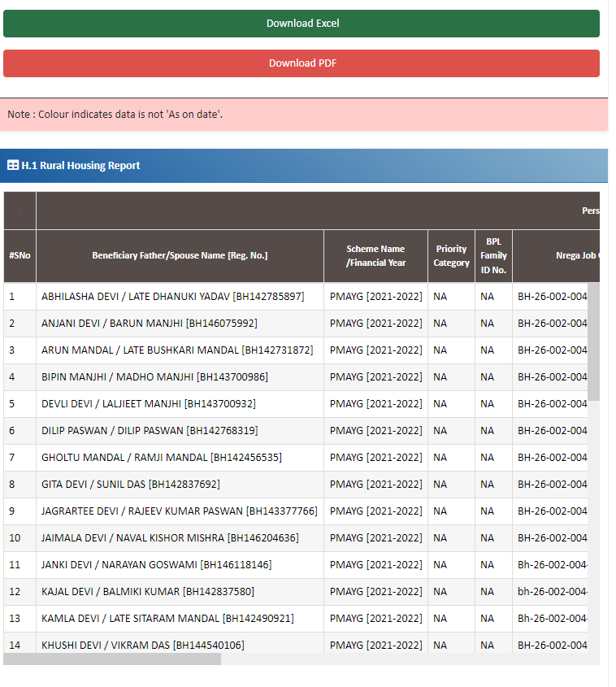Click the BPL Family ID No. header
Screen dimensions: 616x687
pos(493,255)
